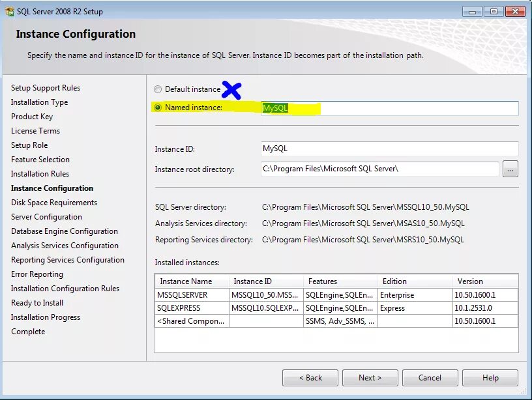Select Installation Rules step in sidebar
The width and height of the screenshot is (532, 400).
click(40, 173)
